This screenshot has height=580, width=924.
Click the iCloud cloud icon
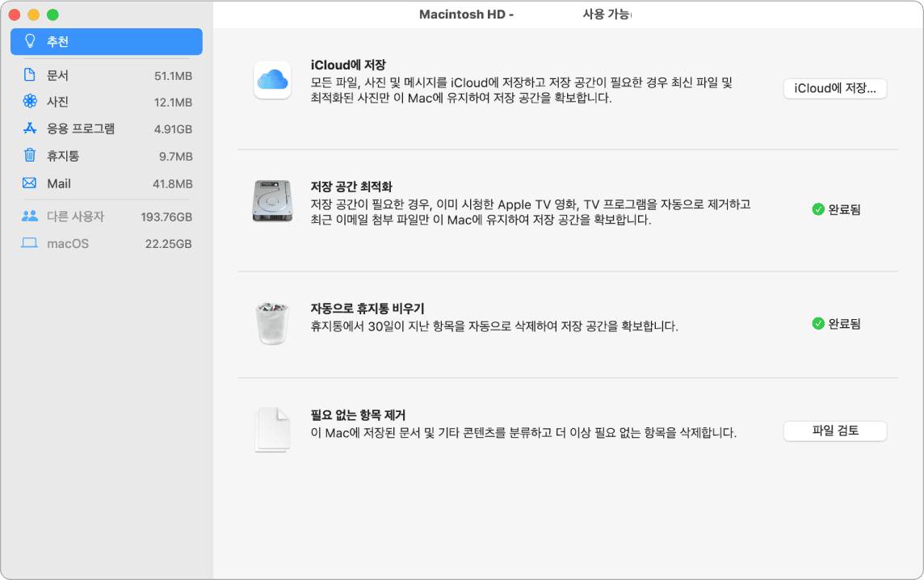pyautogui.click(x=272, y=80)
